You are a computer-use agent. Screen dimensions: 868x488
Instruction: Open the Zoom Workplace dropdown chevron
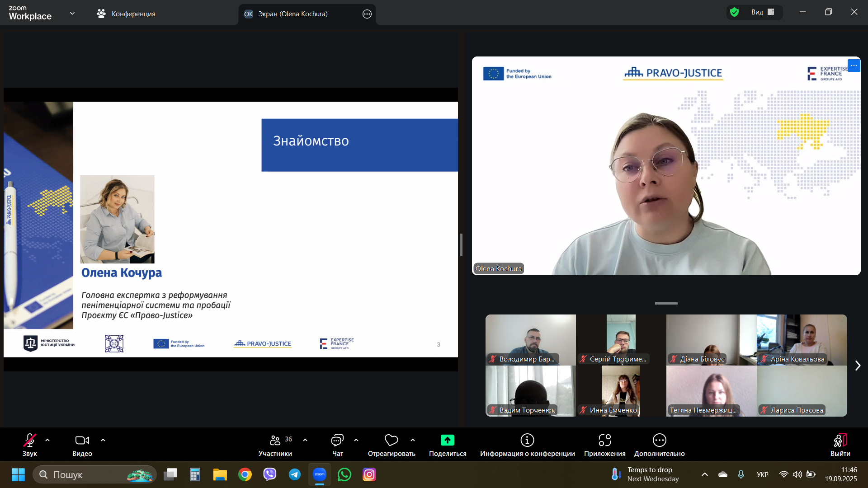(x=72, y=14)
